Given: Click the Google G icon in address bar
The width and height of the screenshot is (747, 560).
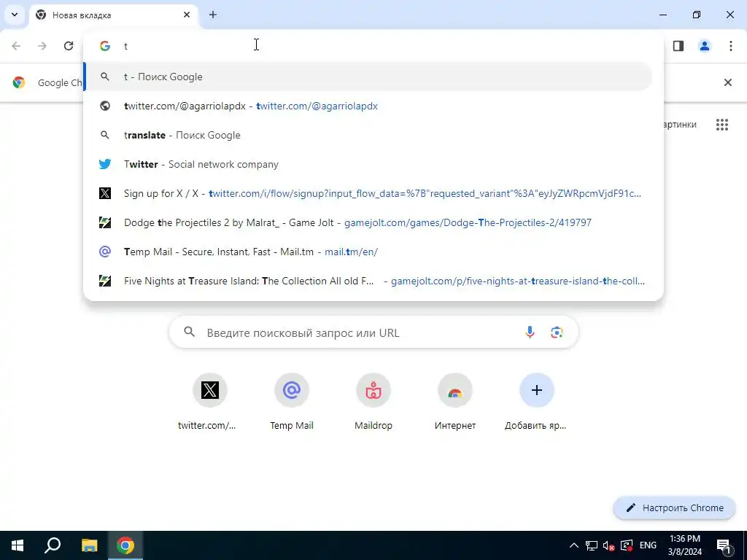Looking at the screenshot, I should (105, 46).
